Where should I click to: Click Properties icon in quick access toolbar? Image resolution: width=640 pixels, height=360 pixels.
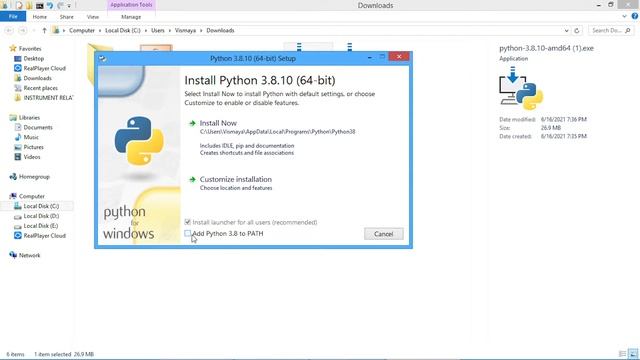point(19,5)
